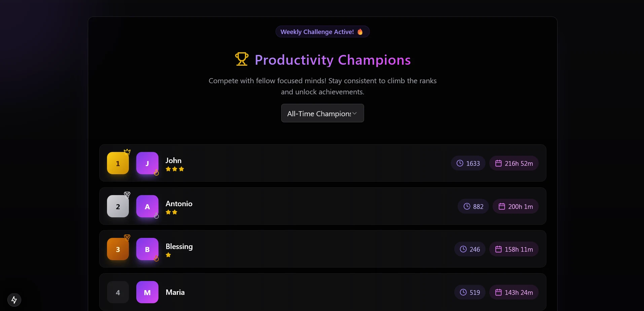Viewport: 644px width, 311px height.
Task: Click the Weekly Challenge Active banner
Action: (322, 31)
